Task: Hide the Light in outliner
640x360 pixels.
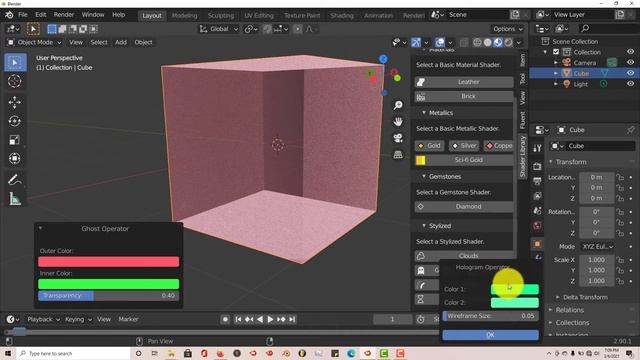Action: (630, 84)
